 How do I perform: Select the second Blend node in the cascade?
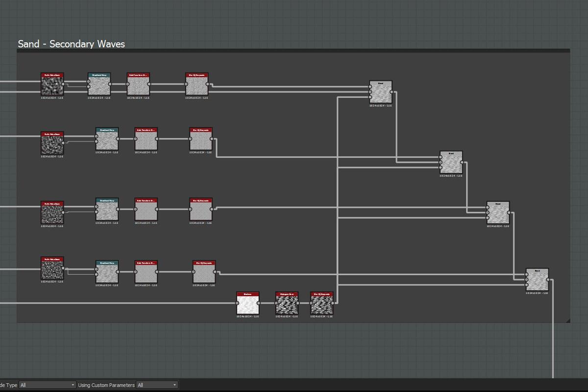(451, 163)
